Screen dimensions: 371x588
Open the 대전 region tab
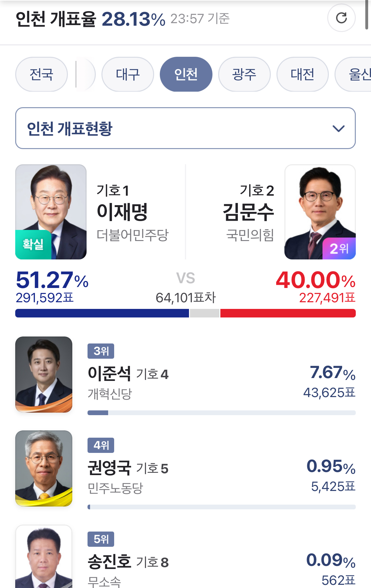303,75
